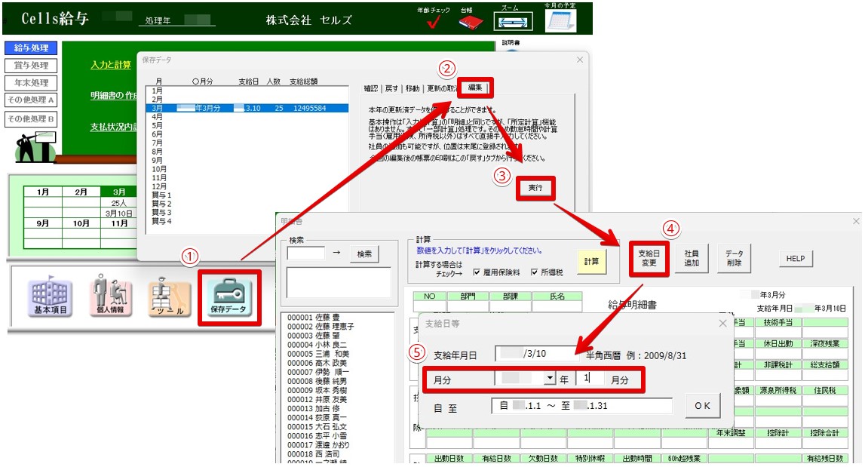This screenshot has height=467, width=868.
Task: Switch to the 移動 tab
Action: click(x=413, y=88)
